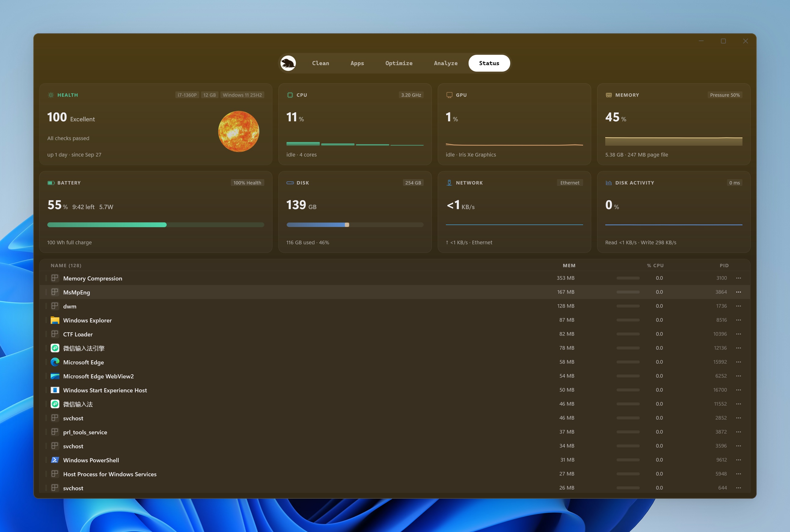
Task: Click the Disk drive icon
Action: (x=290, y=183)
